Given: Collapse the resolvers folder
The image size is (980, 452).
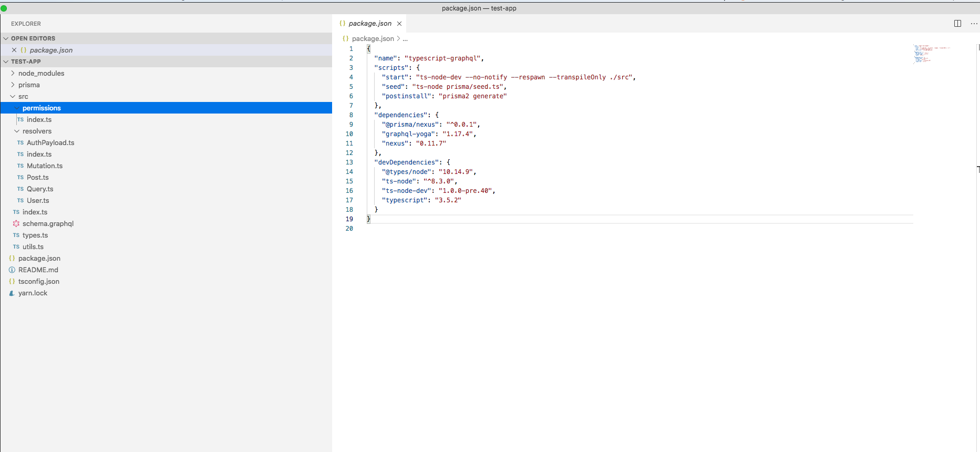Looking at the screenshot, I should [17, 131].
